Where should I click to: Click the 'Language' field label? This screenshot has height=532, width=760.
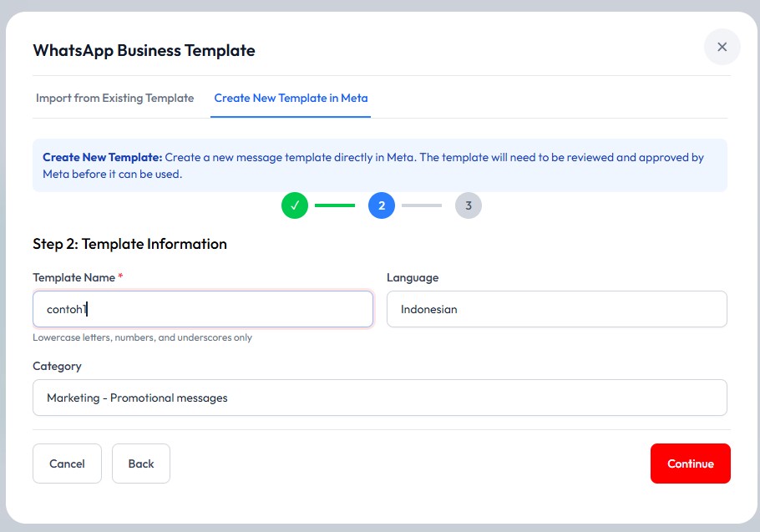pos(413,277)
